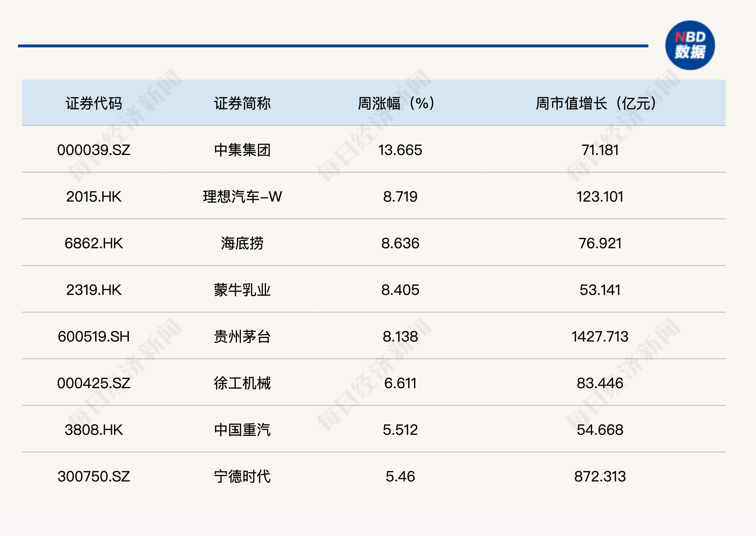Viewport: 756px width, 536px height.
Task: Click the 证券简称 column header
Action: 242,103
